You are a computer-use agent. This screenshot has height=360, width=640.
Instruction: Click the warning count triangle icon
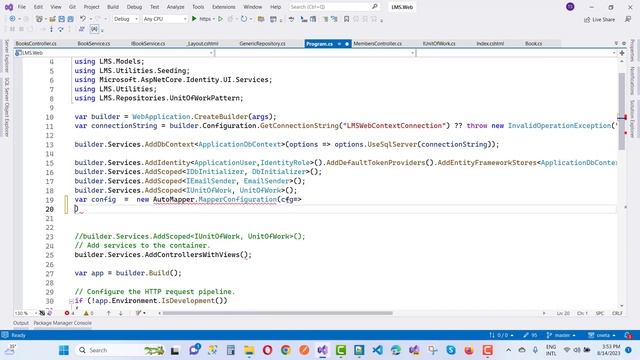click(x=86, y=313)
